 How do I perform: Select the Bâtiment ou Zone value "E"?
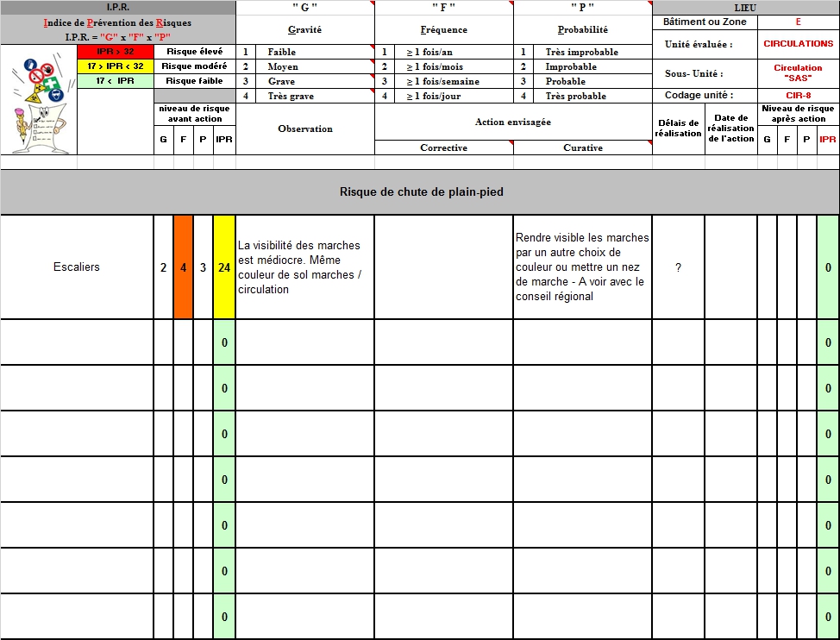click(798, 22)
